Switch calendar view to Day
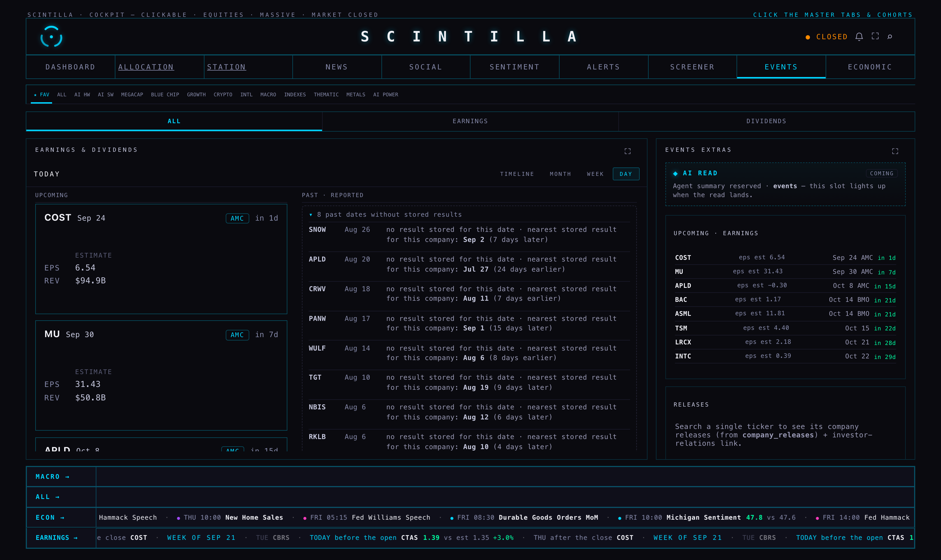Viewport: 941px width, 560px height. pyautogui.click(x=626, y=174)
